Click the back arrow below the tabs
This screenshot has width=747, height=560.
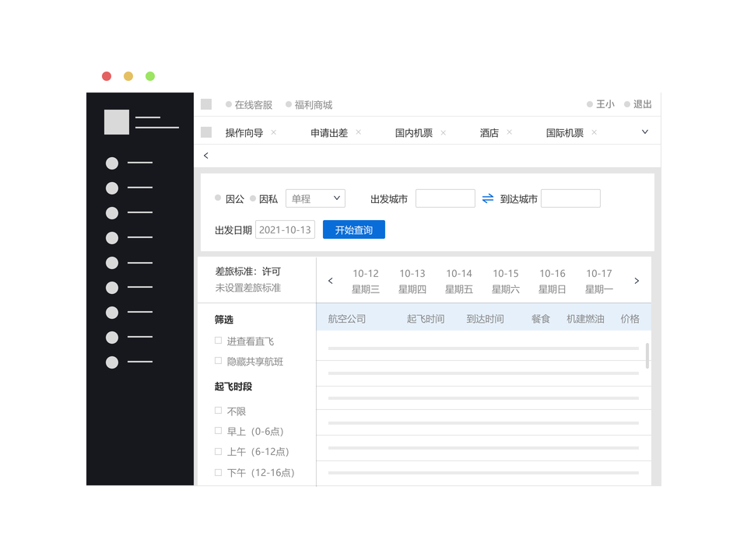tap(206, 156)
